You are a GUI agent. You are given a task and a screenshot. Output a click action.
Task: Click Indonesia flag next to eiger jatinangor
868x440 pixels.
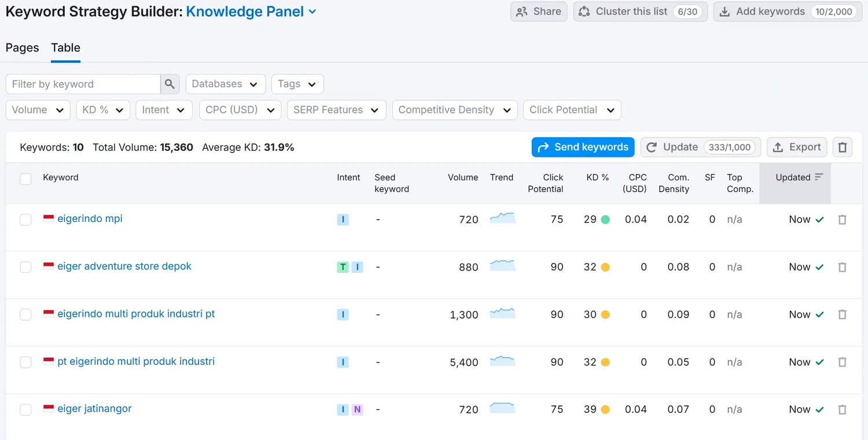coord(49,409)
